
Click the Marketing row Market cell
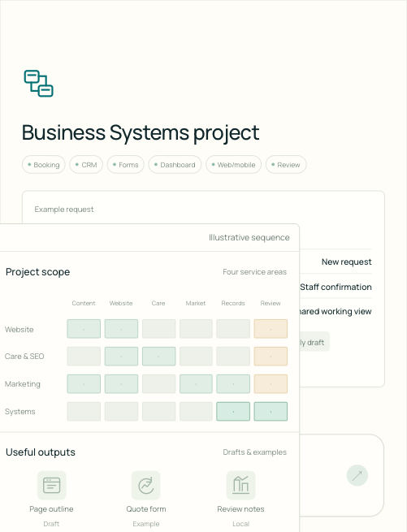196,384
